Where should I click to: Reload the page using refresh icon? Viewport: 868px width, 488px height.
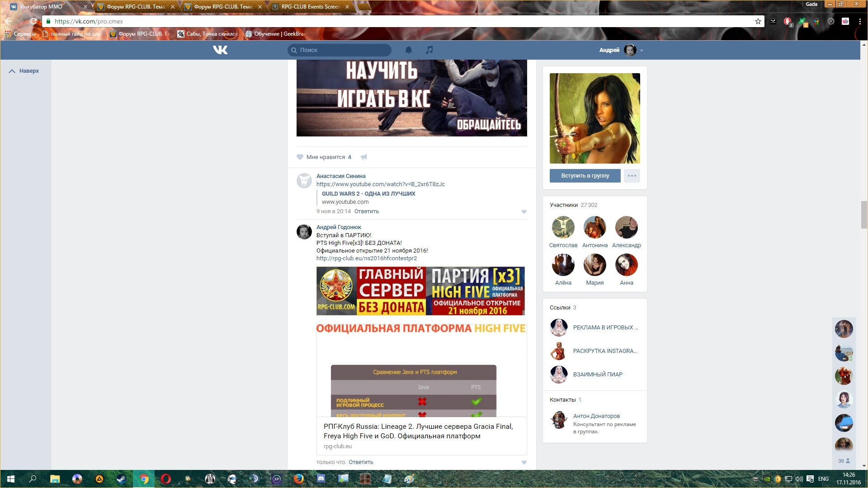coord(33,21)
